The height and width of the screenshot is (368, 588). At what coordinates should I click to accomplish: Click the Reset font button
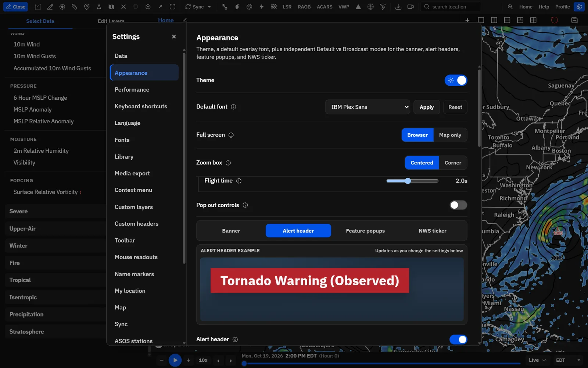[455, 107]
